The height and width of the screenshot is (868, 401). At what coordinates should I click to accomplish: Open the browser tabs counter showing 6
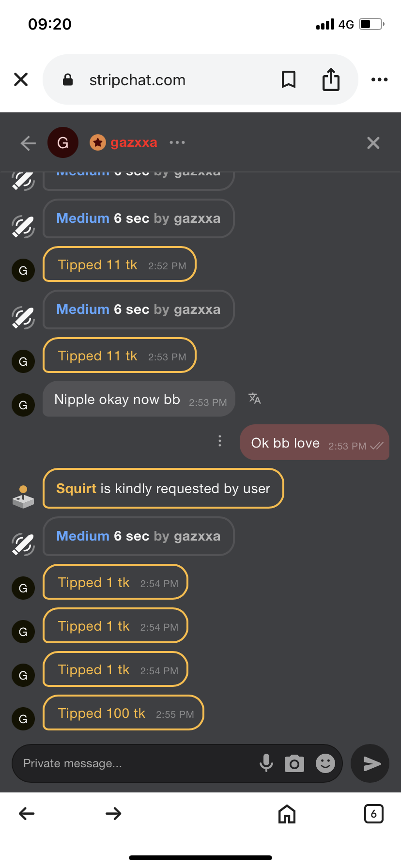[x=373, y=814]
